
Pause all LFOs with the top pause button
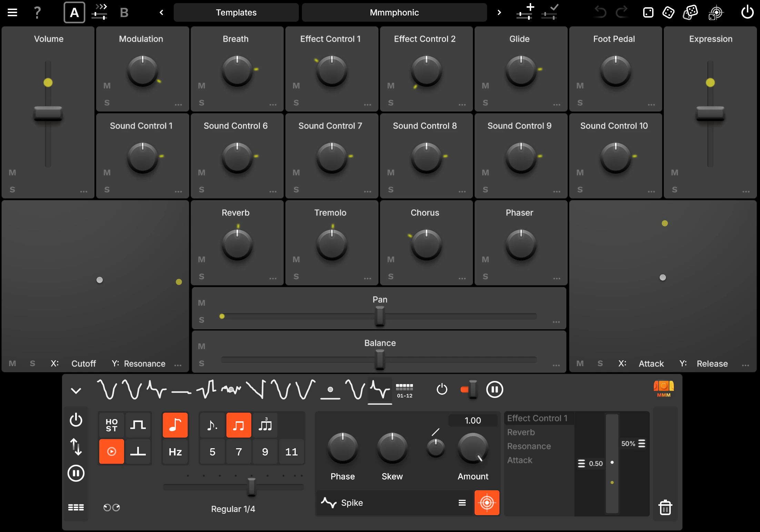click(495, 390)
